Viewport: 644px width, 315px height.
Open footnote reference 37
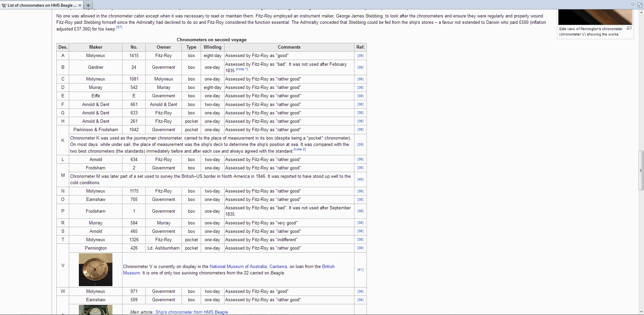pos(119,28)
